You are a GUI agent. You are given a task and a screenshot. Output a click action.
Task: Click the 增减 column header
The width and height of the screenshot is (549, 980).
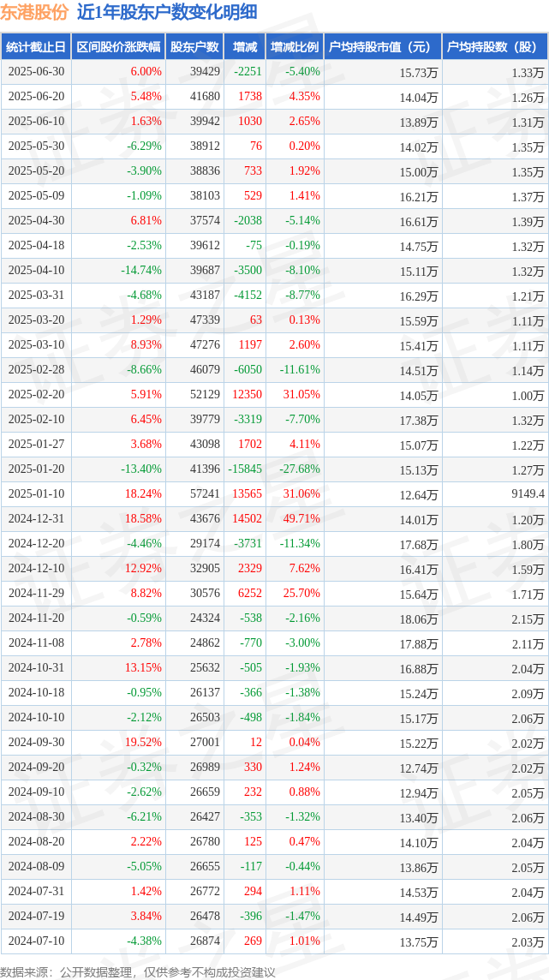click(244, 47)
